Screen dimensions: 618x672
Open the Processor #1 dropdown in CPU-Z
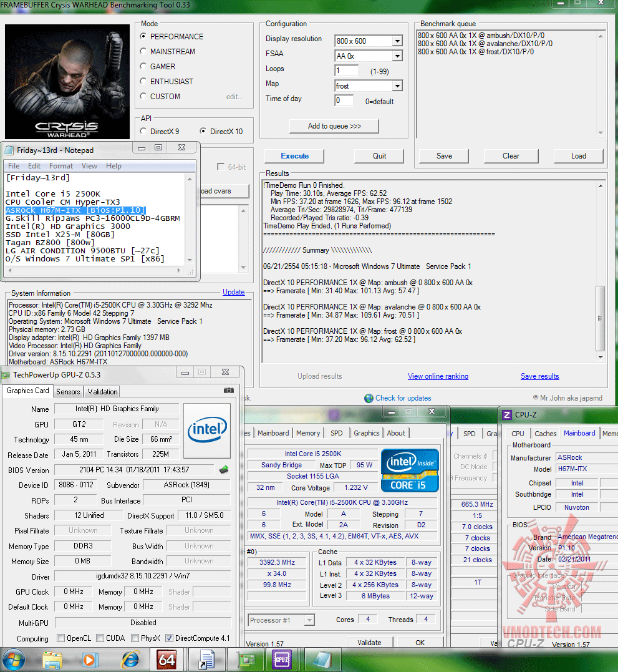point(309,620)
